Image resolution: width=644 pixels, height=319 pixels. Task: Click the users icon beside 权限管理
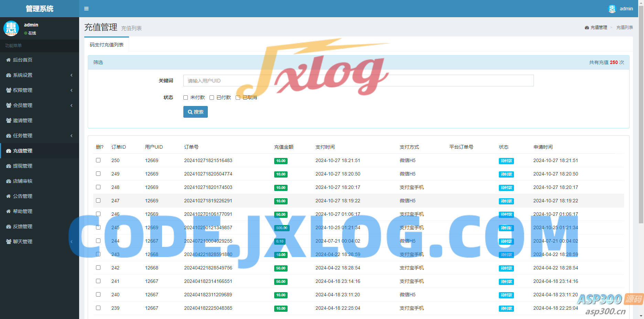[9, 90]
